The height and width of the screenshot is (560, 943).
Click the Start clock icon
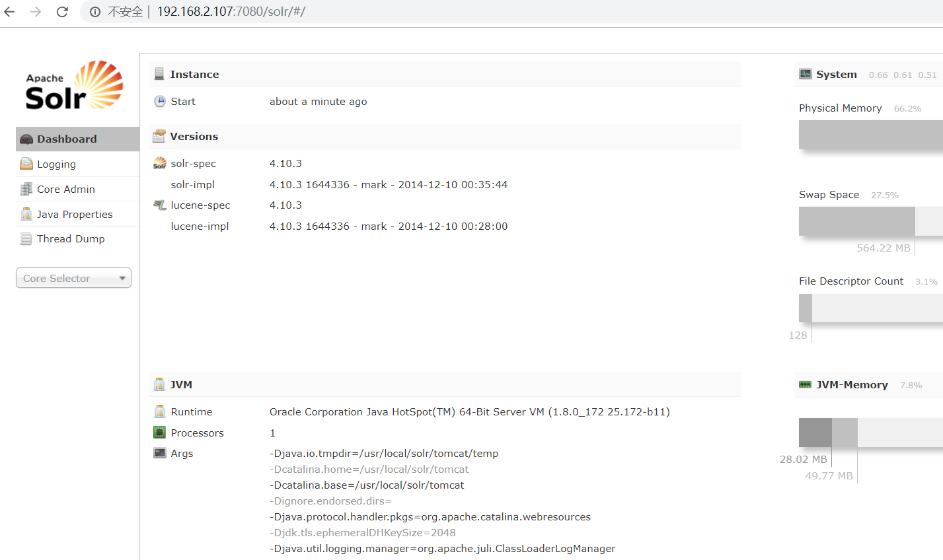tap(160, 101)
